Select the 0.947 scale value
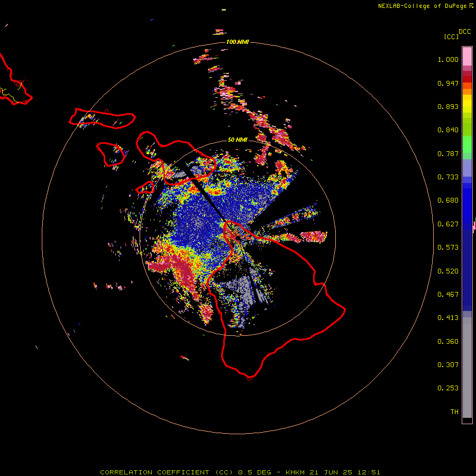The image size is (476, 476). point(448,83)
